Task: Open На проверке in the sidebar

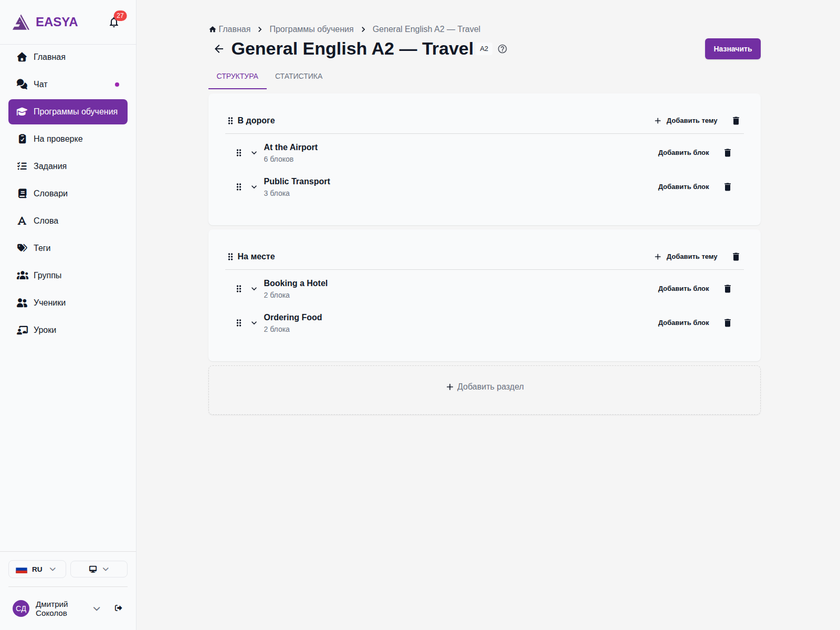Action: pos(68,139)
